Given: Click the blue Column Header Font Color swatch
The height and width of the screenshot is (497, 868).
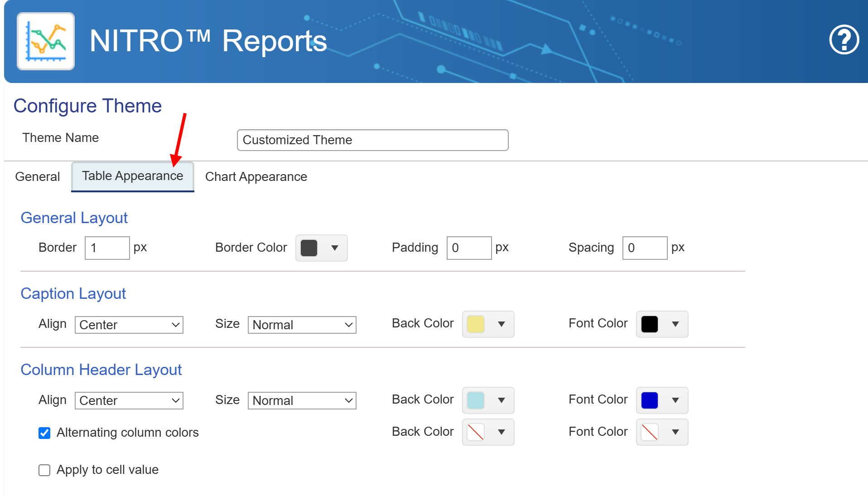Looking at the screenshot, I should 649,400.
